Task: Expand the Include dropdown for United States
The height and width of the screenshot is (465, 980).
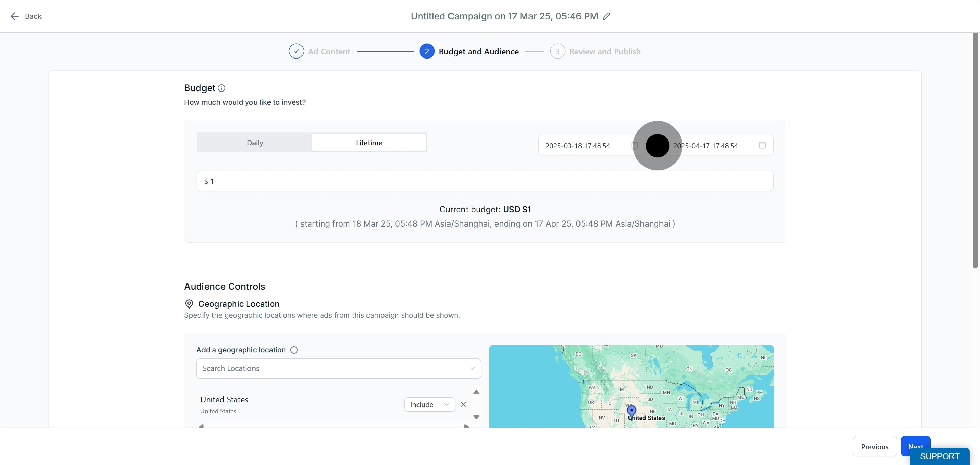Action: coord(429,404)
